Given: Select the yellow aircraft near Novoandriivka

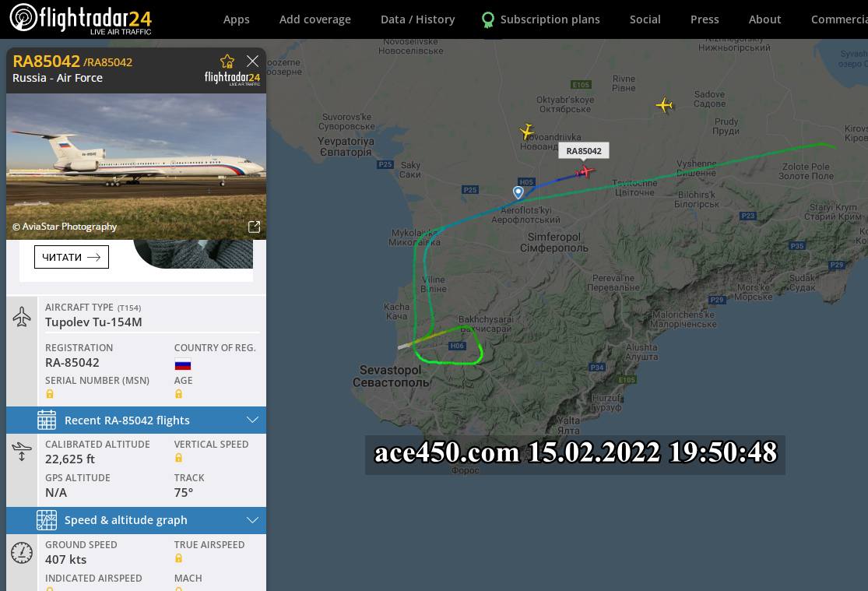Looking at the screenshot, I should (527, 131).
